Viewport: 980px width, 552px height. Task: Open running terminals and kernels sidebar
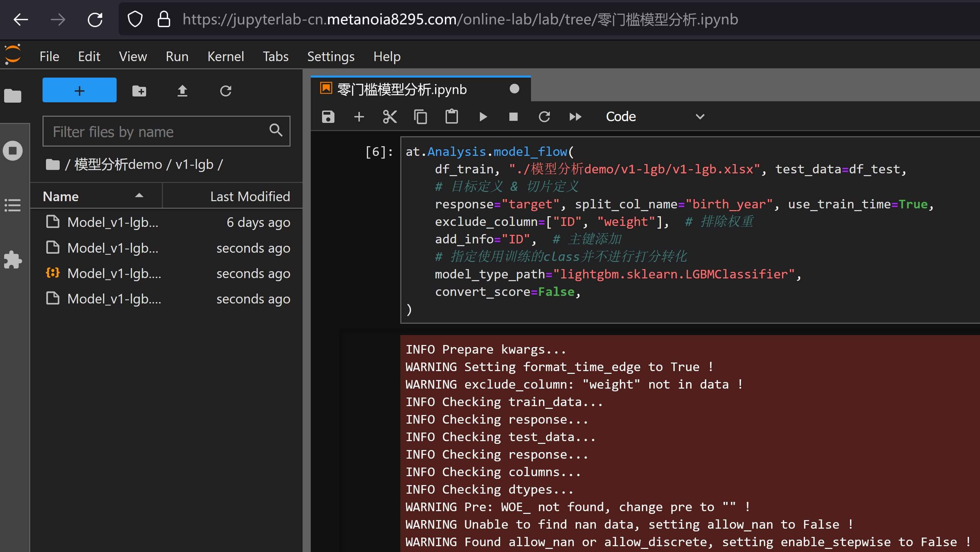[x=13, y=151]
